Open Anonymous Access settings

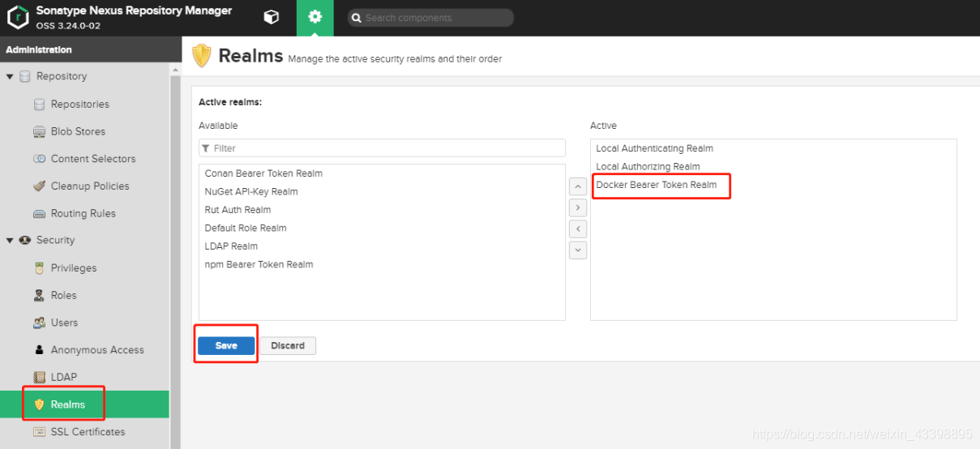point(97,350)
